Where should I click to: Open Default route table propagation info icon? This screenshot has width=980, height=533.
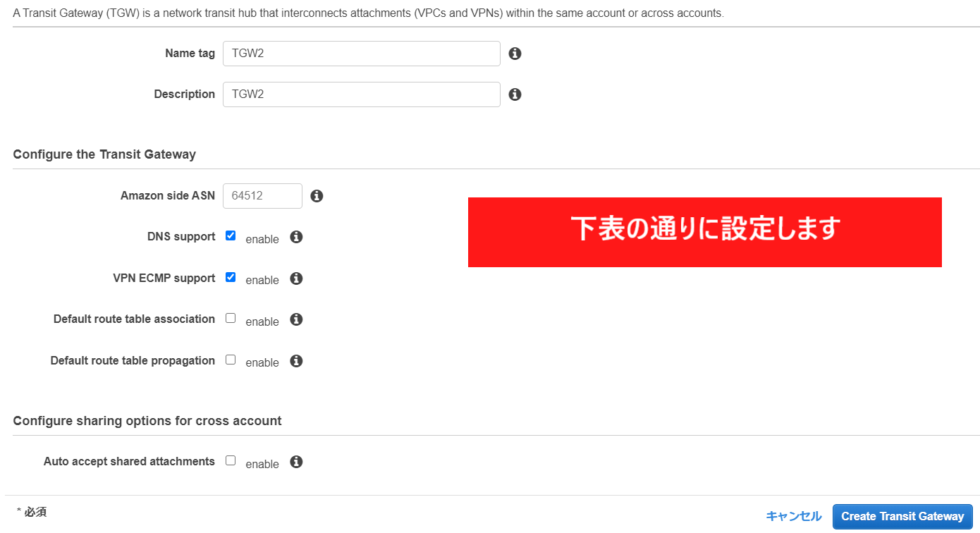click(296, 361)
